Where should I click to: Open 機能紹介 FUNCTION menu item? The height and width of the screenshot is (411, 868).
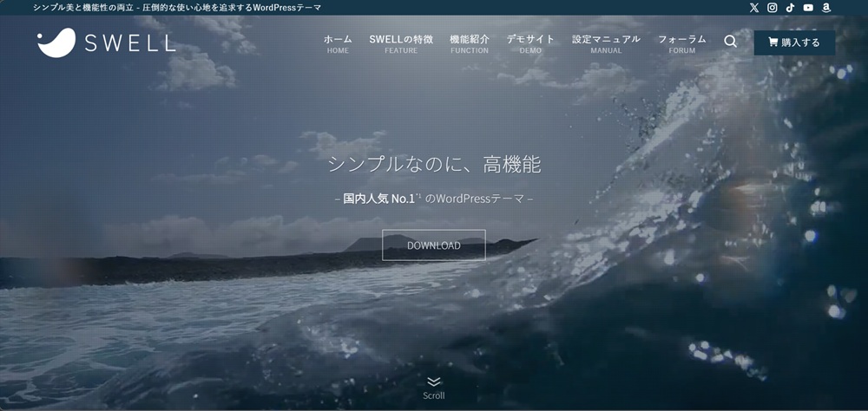pos(469,43)
